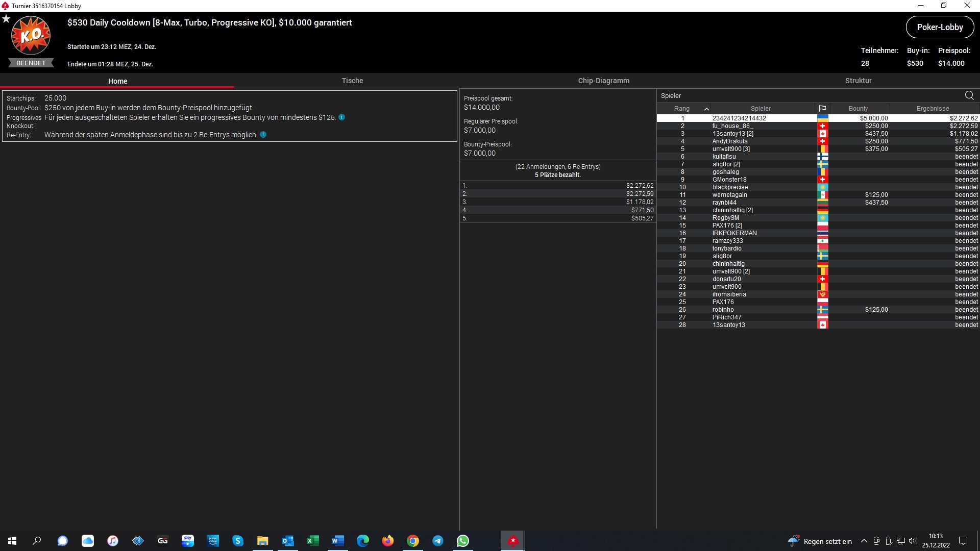Click the Poker-Lobby button

pos(939,28)
